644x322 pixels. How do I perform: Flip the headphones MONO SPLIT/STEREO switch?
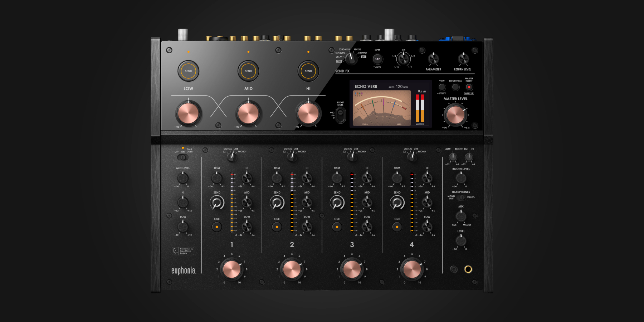coord(461,197)
